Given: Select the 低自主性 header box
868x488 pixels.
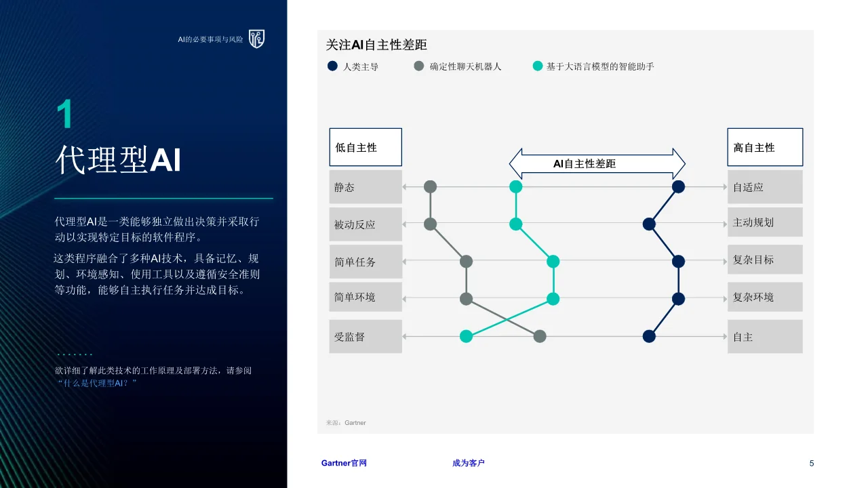Looking at the screenshot, I should coord(366,147).
